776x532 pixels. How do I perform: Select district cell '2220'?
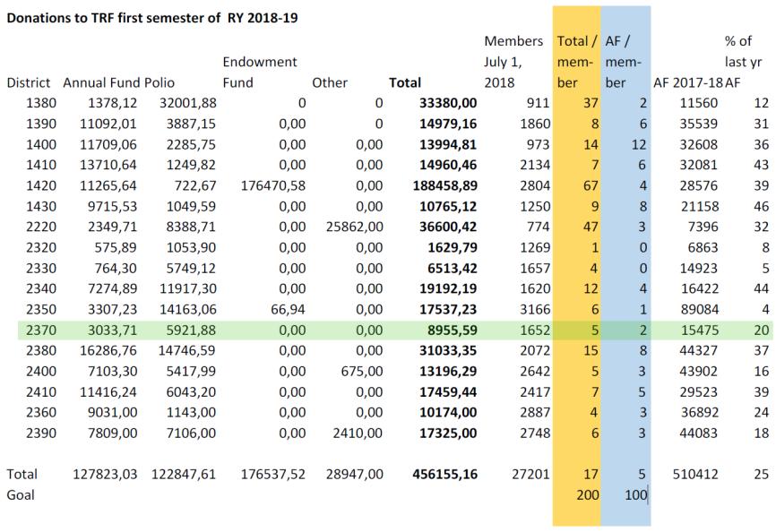41,227
